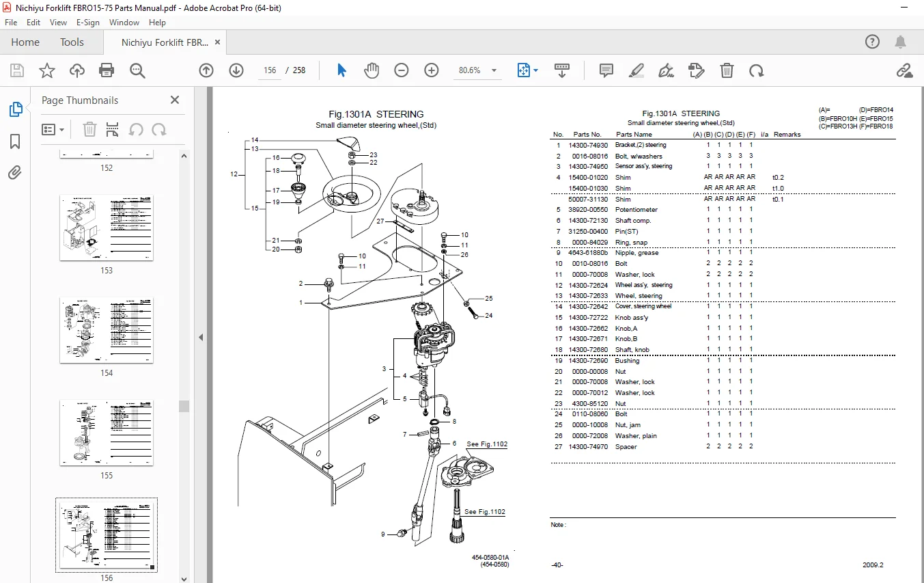The image size is (924, 583).
Task: Open the Attachments paperclip pane
Action: pyautogui.click(x=15, y=173)
